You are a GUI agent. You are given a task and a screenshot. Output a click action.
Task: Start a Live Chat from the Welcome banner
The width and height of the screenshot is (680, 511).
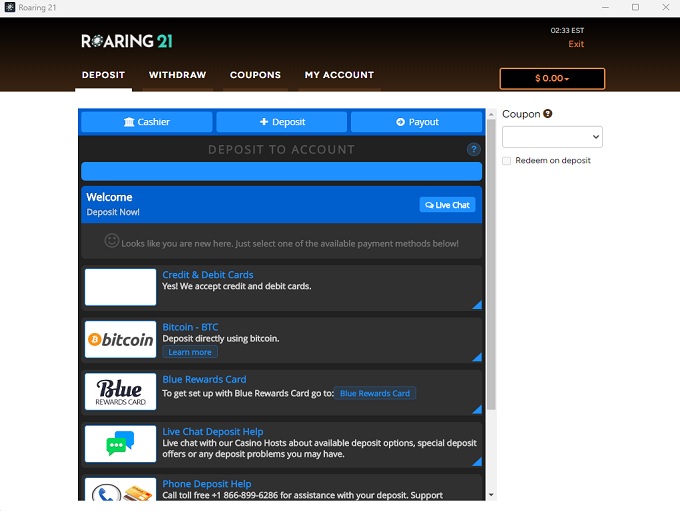(x=446, y=205)
